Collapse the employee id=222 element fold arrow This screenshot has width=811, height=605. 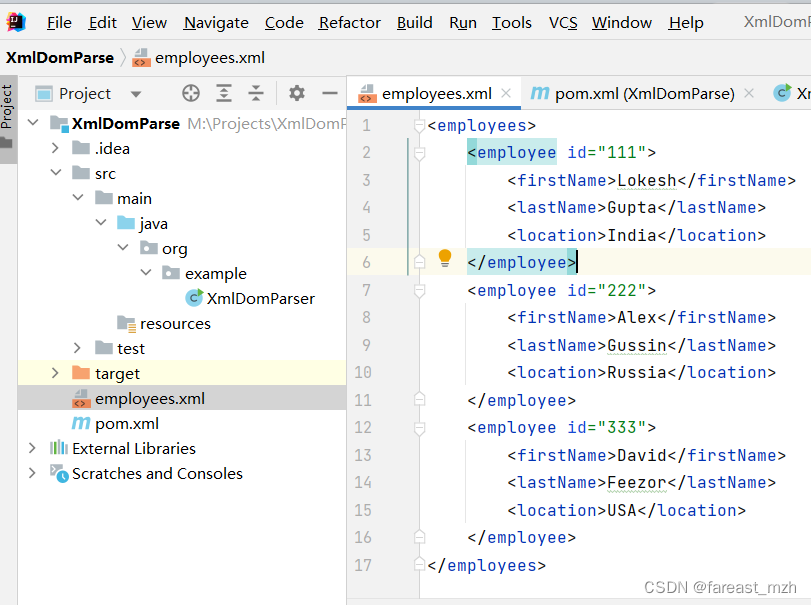420,290
